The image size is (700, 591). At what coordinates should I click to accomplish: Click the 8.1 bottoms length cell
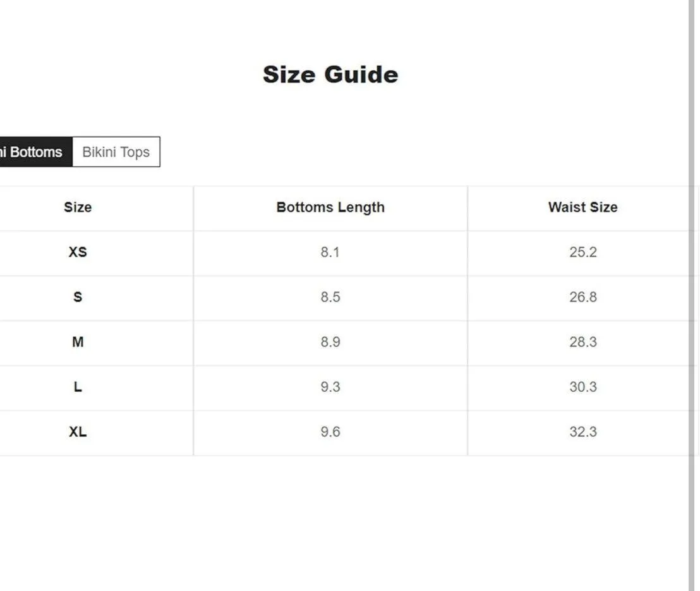(x=330, y=252)
